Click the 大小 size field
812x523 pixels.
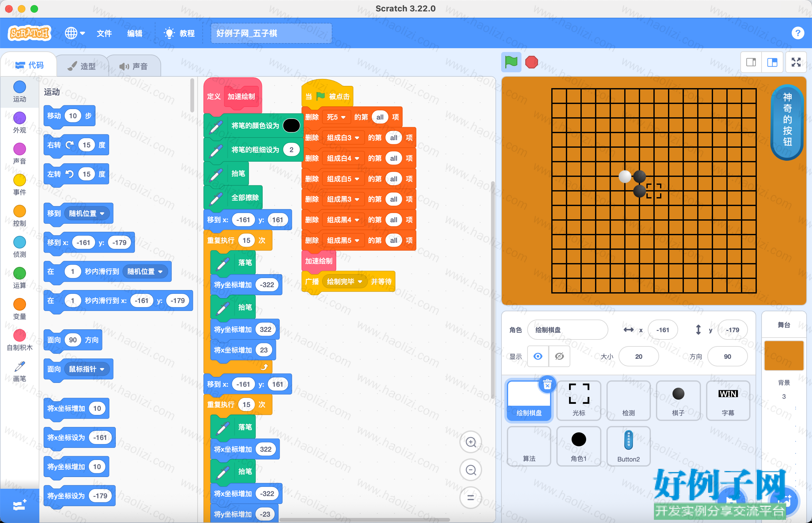pos(638,357)
